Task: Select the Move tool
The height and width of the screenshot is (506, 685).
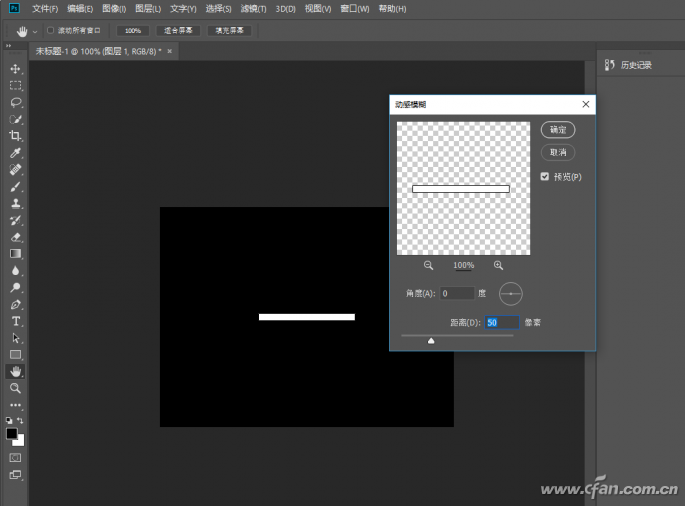Action: tap(15, 69)
